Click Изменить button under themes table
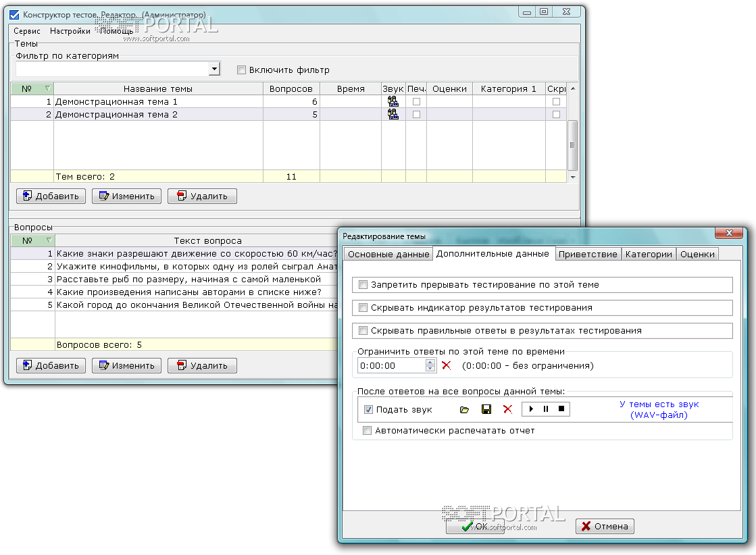The width and height of the screenshot is (756, 555). (127, 196)
